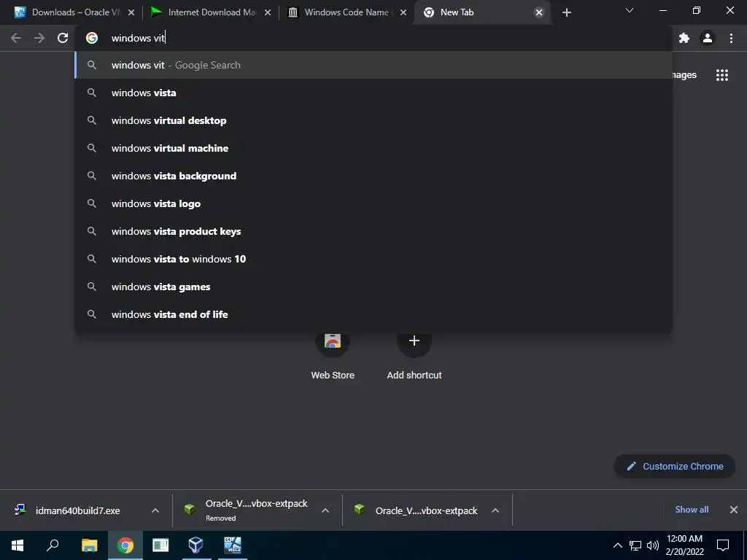Screen dimensions: 747x560
Task: Select the New Tab tab
Action: [x=481, y=12]
